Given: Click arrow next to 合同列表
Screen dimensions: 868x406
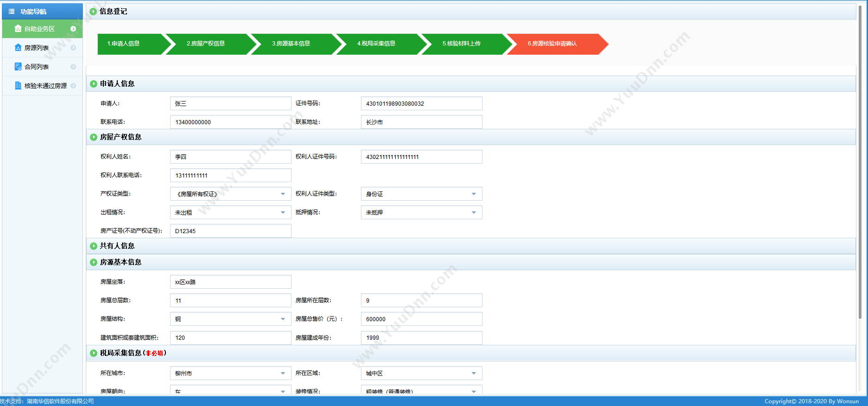Looking at the screenshot, I should (73, 67).
